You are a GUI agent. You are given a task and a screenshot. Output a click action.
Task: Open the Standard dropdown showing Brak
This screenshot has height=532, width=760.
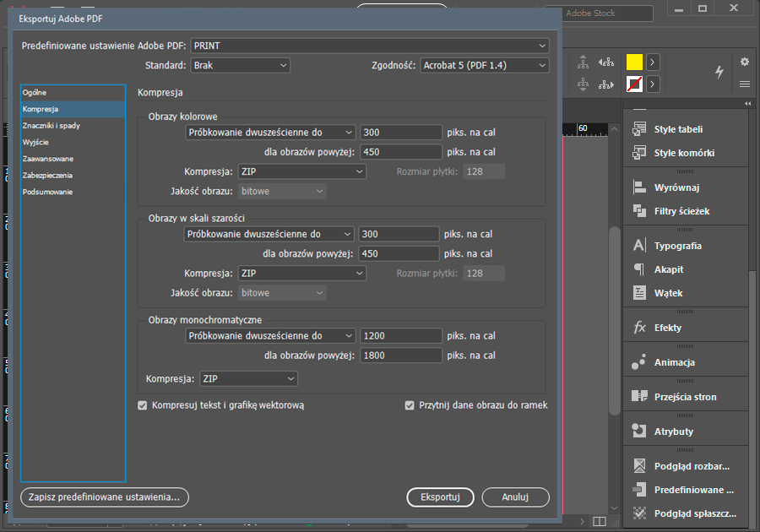click(x=241, y=65)
